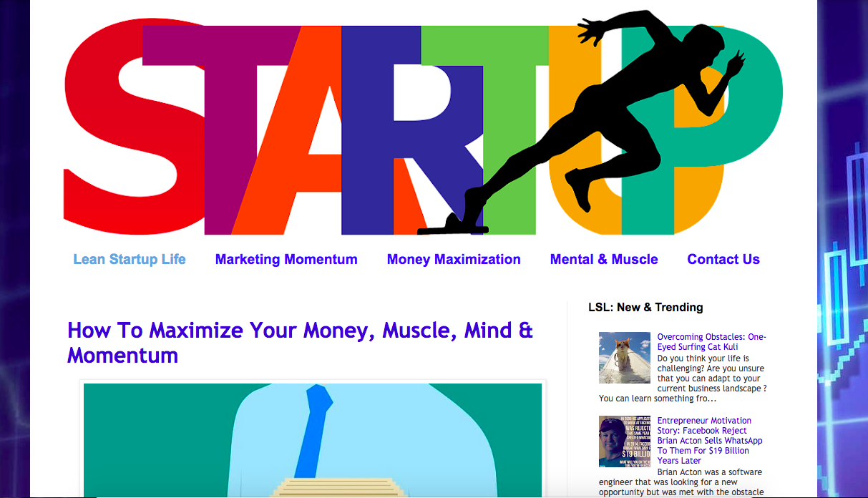Open the Brian Acton WhatsApp story link

coord(710,441)
